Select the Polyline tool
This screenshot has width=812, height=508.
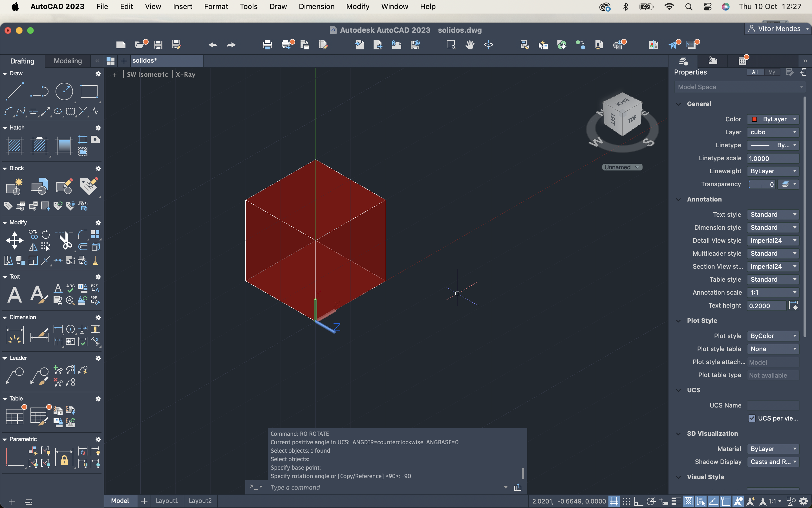pos(39,91)
